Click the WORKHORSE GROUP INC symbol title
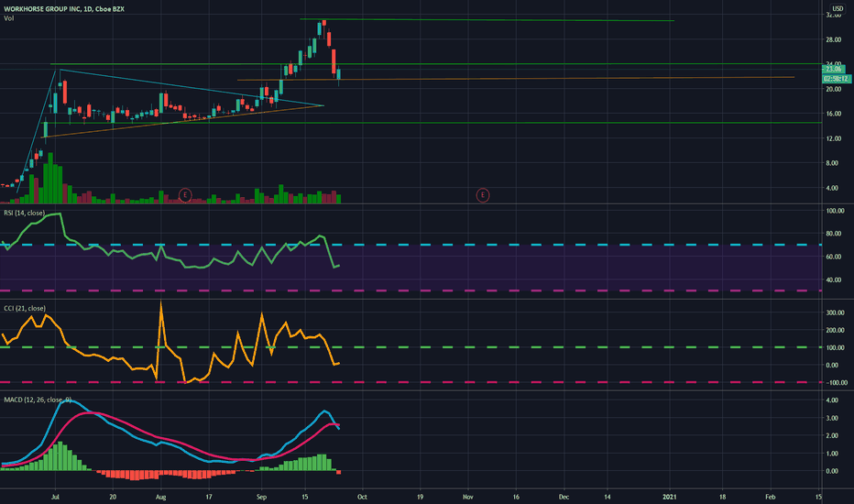854x504 pixels. pos(41,9)
